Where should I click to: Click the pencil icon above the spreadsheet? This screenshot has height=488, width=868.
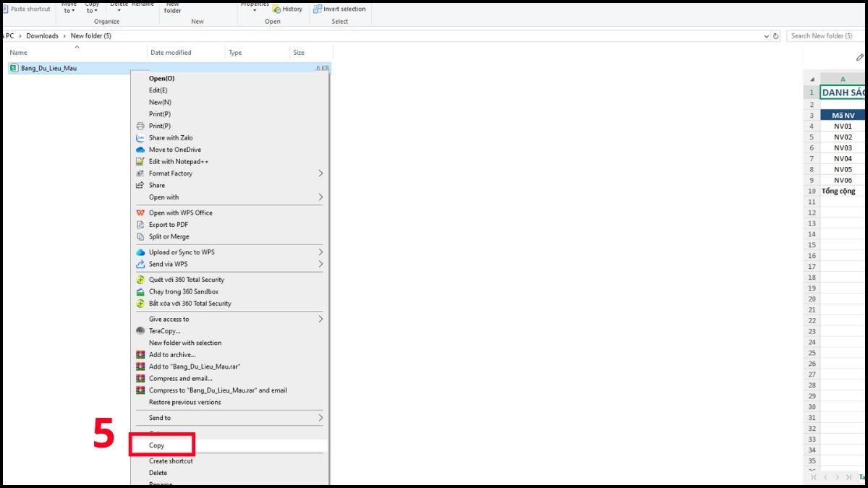coord(859,57)
